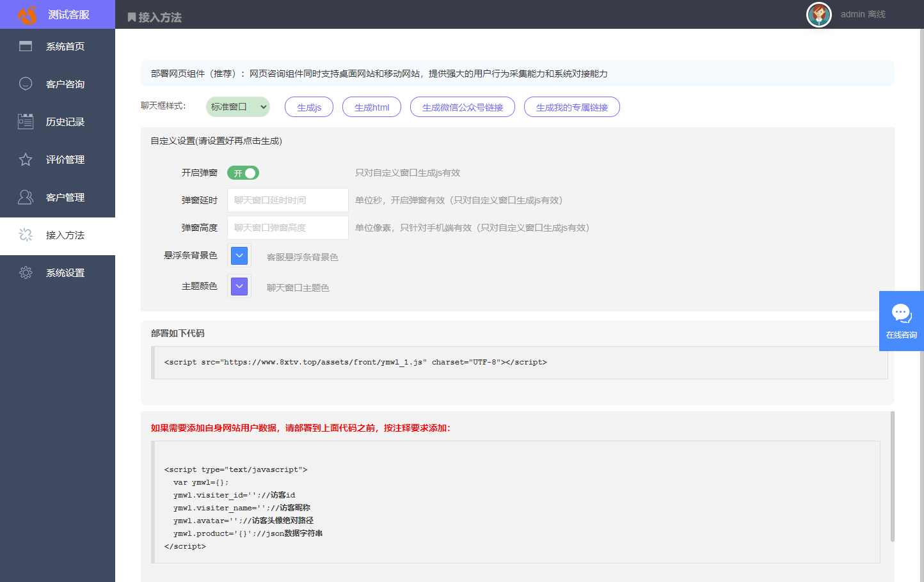Open the 悬浮条背景色 color picker dropdown
Screen dimensions: 924x582
(x=239, y=256)
